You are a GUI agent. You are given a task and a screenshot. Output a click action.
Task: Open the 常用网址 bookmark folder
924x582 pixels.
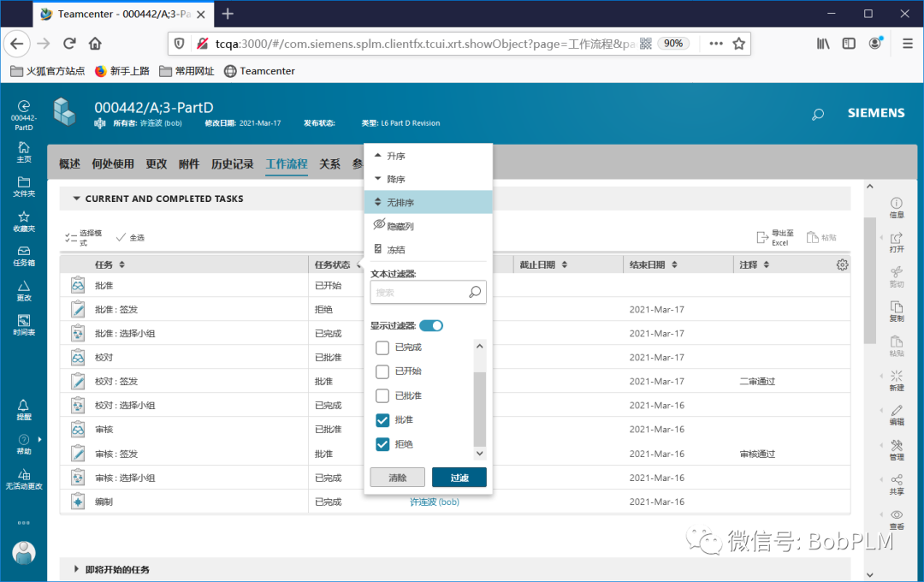tap(187, 71)
